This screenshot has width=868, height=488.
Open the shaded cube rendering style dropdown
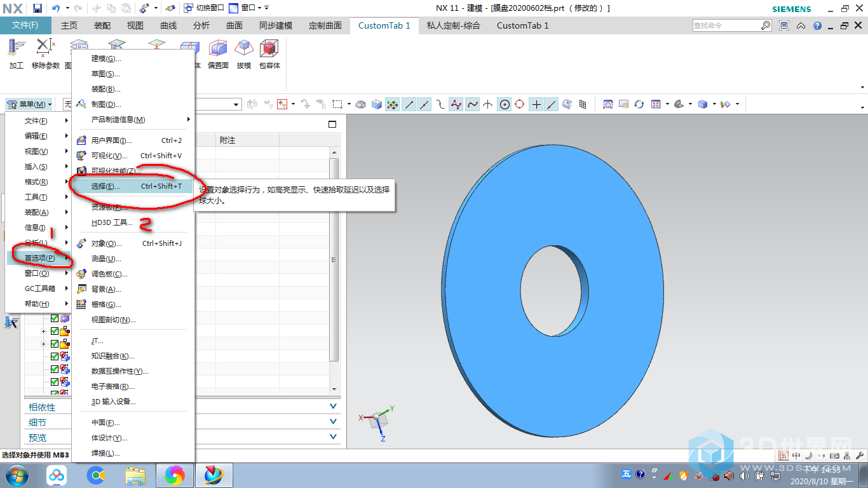714,104
